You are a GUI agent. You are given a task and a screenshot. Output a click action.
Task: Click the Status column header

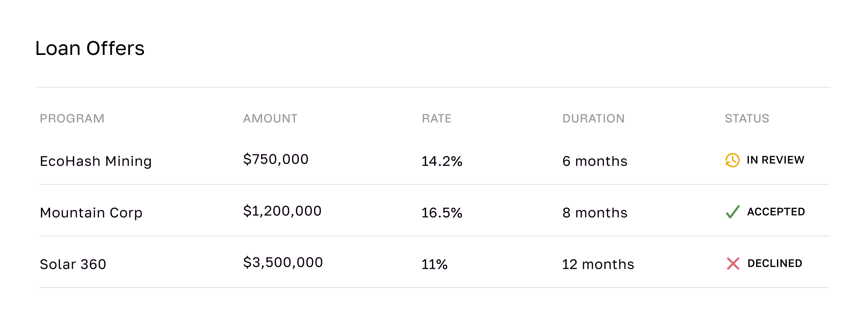(747, 118)
